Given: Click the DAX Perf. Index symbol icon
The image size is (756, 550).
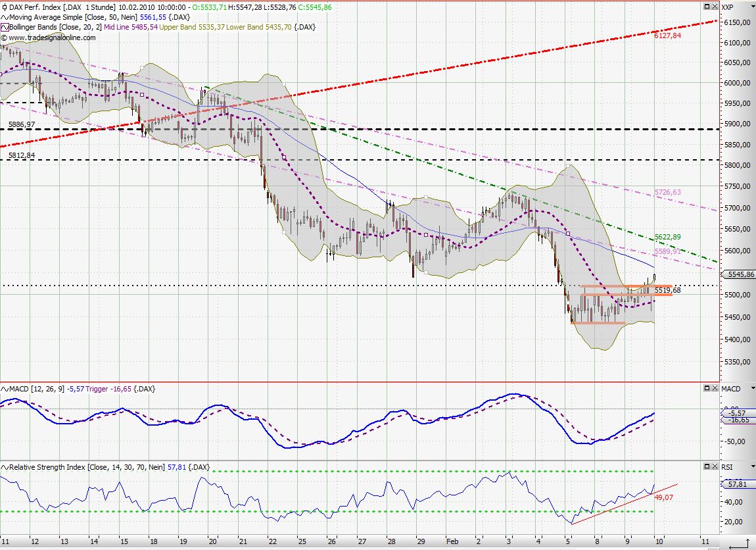Looking at the screenshot, I should (5, 7).
